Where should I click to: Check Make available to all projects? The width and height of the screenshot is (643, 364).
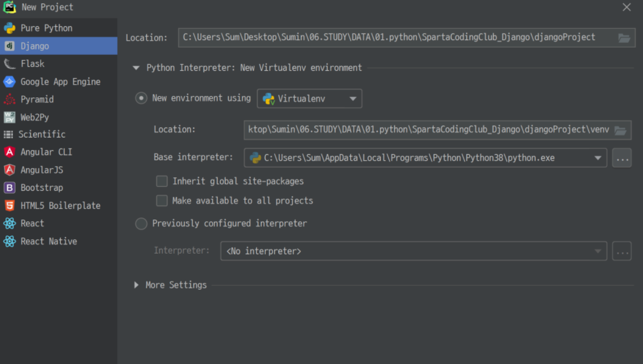point(162,200)
